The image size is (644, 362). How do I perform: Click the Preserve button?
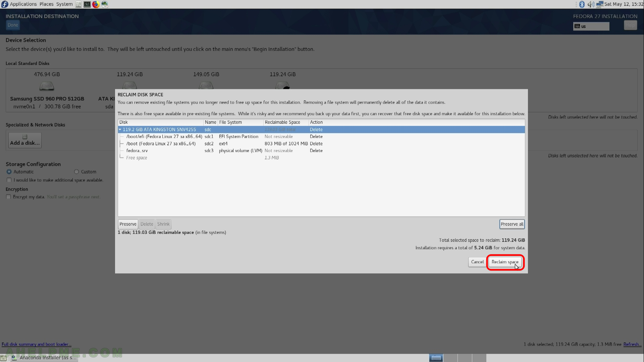(x=128, y=224)
